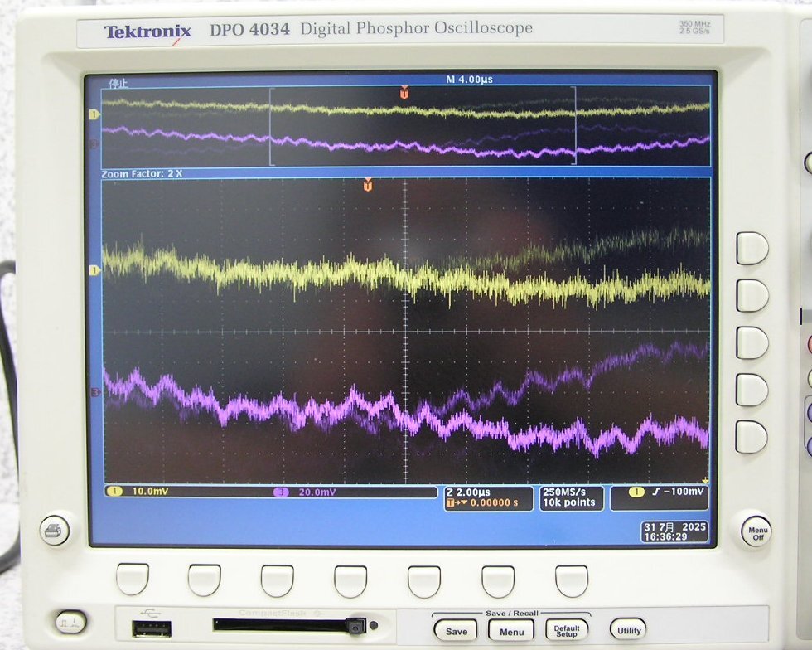
Task: Click the DPO 4034 model label
Action: [x=249, y=29]
